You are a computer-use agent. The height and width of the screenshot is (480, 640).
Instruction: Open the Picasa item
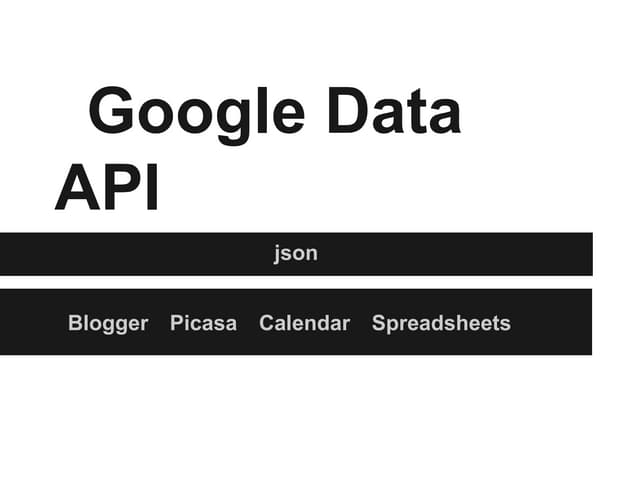pyautogui.click(x=203, y=323)
